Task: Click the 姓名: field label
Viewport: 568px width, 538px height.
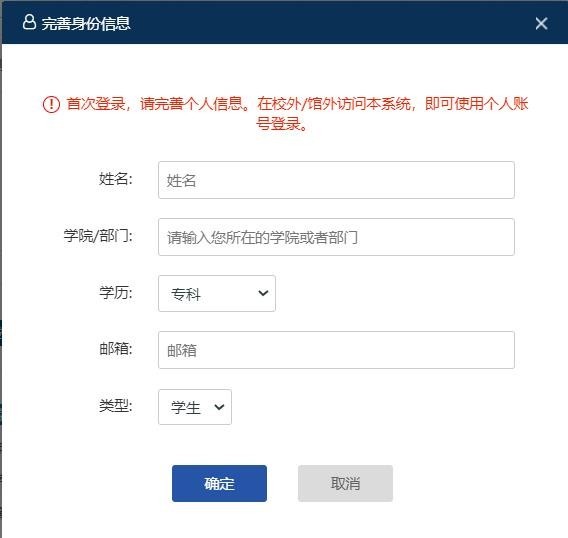Action: (x=116, y=179)
